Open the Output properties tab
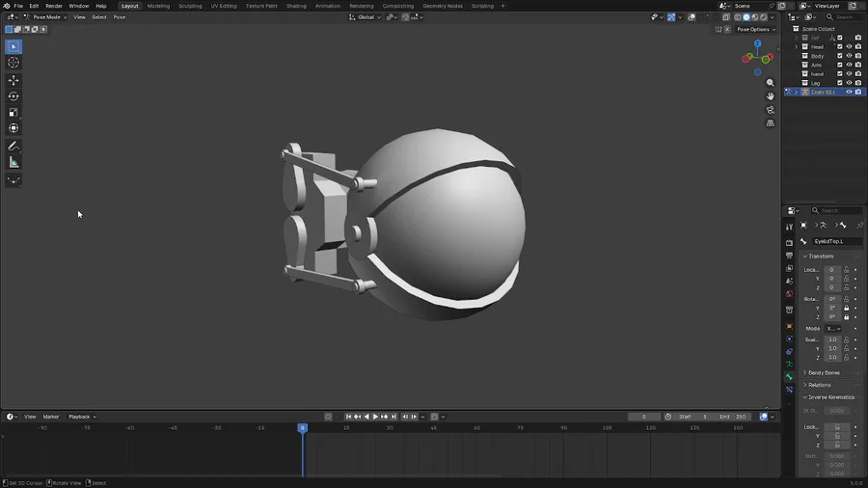Screen dimensions: 868x488 (x=789, y=256)
